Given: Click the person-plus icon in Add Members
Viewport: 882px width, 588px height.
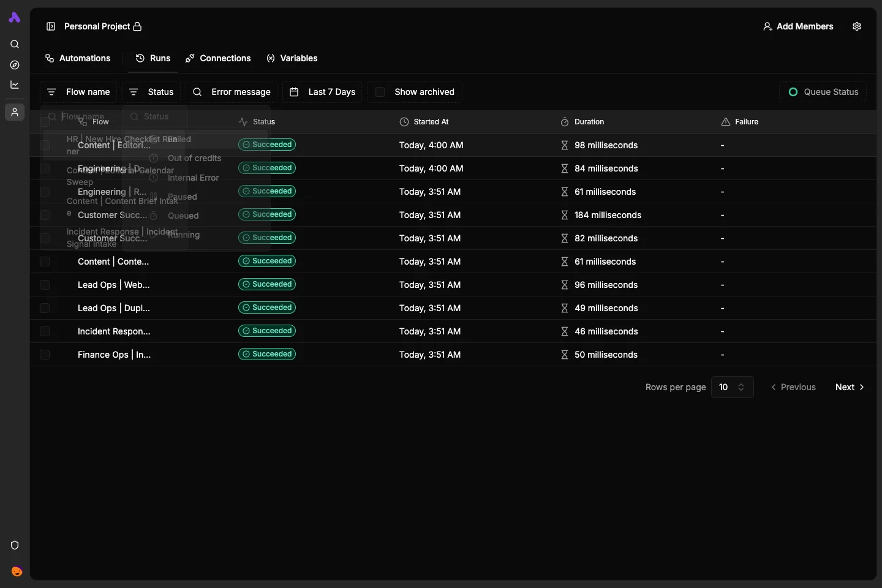Looking at the screenshot, I should point(767,26).
